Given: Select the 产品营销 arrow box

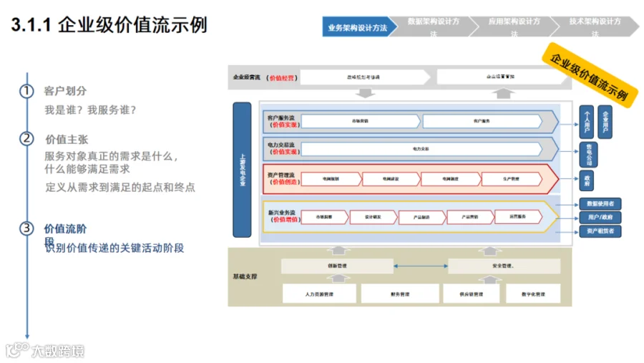Looking at the screenshot, I should point(470,217).
